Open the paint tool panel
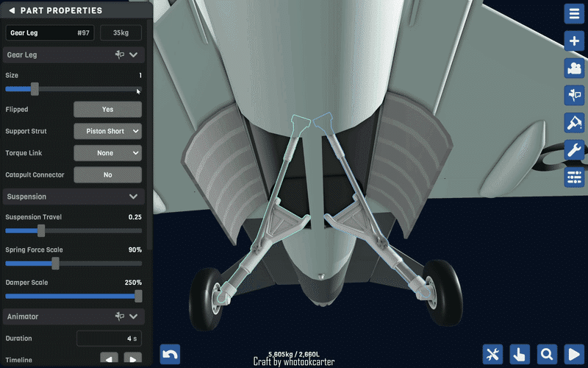 (574, 123)
